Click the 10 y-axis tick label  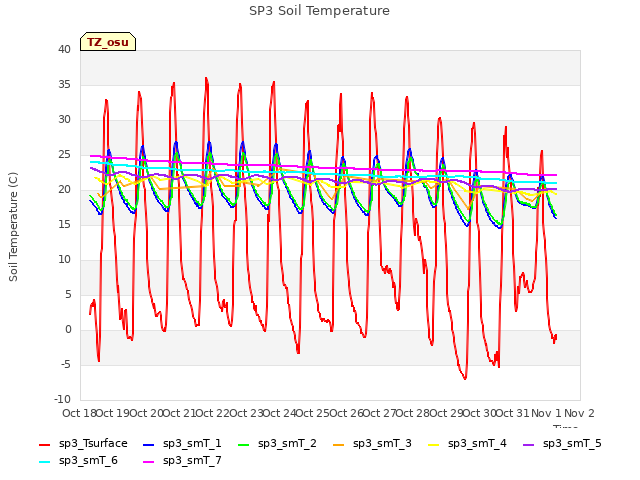click(64, 260)
